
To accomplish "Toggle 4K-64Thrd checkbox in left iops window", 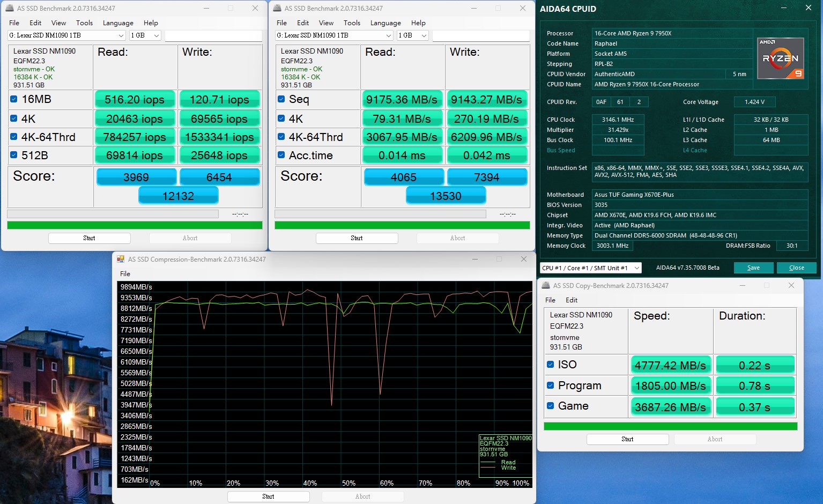I will (x=13, y=137).
